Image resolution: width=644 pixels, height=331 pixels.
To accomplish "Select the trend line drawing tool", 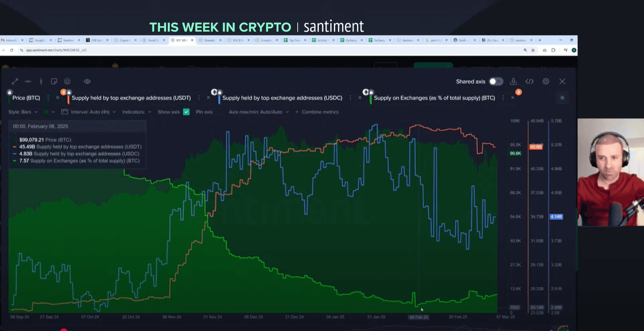I will pyautogui.click(x=15, y=82).
